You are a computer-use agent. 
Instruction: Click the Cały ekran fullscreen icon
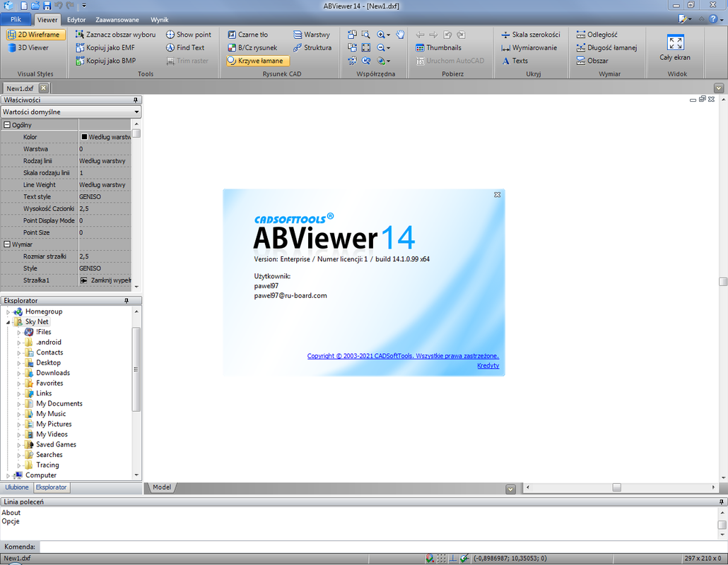675,42
